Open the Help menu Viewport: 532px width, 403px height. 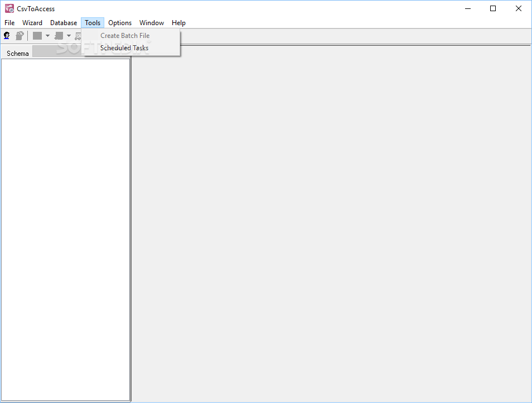(x=178, y=23)
